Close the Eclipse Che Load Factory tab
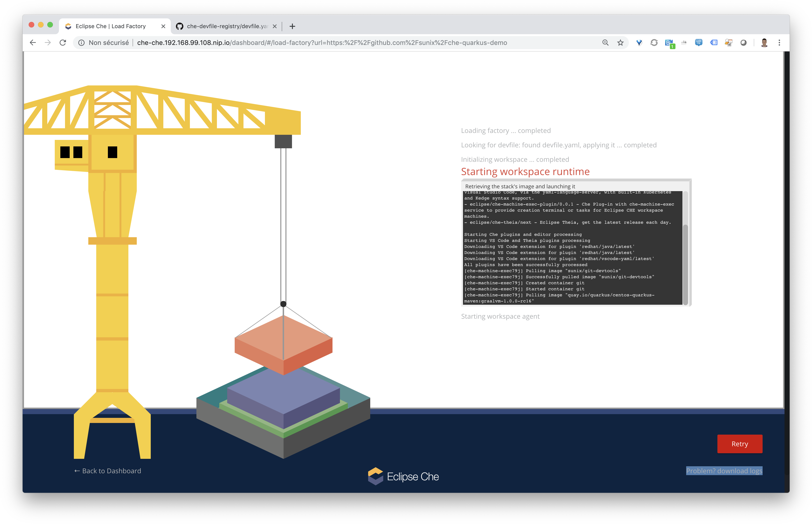The image size is (812, 524). [x=163, y=26]
